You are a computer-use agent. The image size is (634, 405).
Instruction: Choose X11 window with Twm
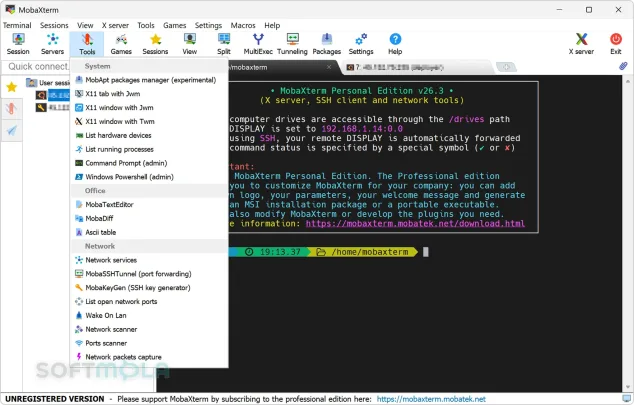click(149, 121)
